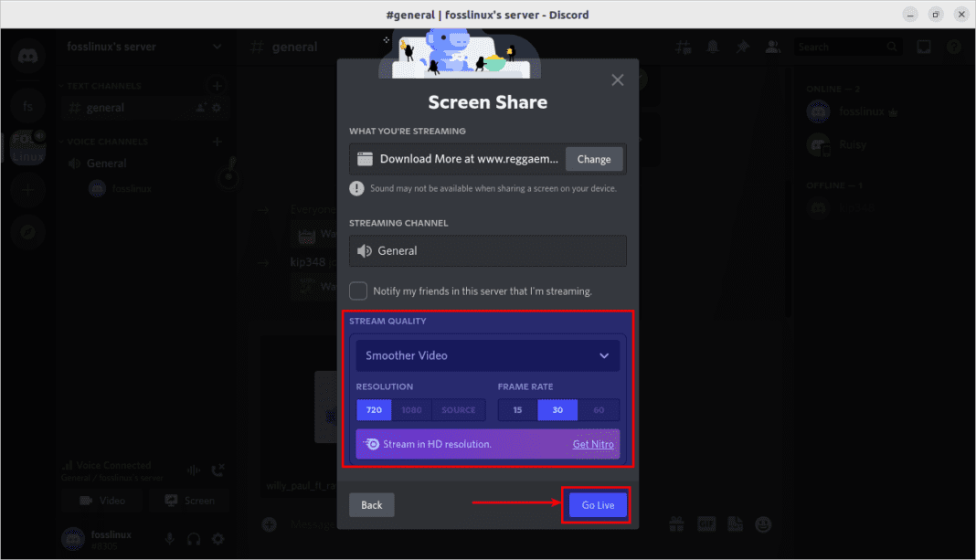
Task: Open the threads browser icon
Action: [x=684, y=46]
